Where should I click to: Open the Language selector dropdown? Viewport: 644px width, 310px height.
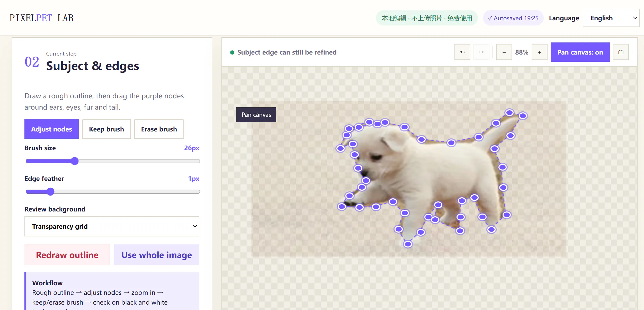click(611, 18)
